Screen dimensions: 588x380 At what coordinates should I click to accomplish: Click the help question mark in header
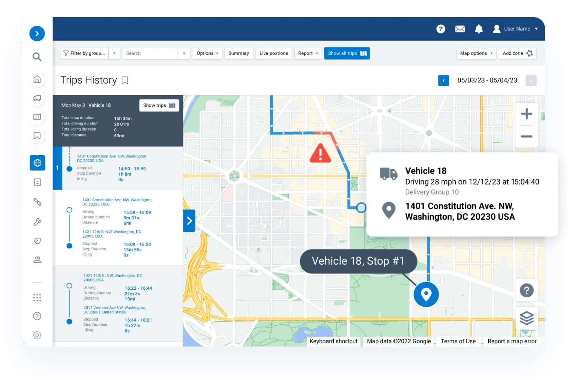[441, 29]
